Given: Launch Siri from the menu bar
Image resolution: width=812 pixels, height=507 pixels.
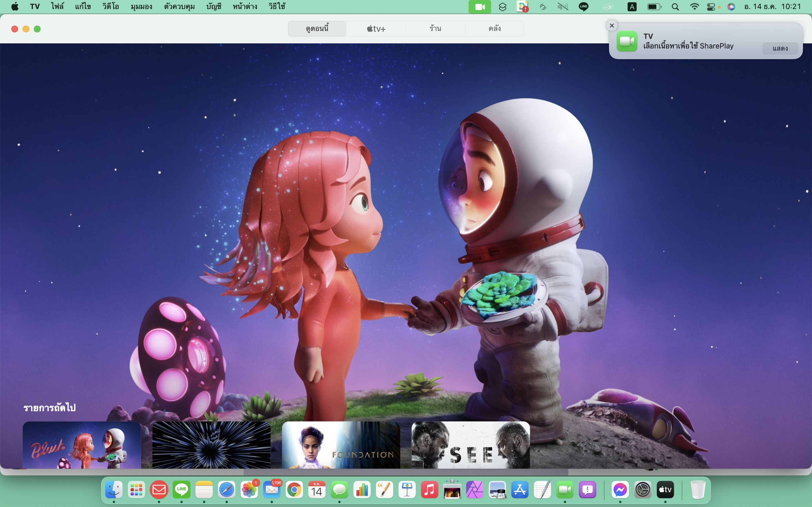Looking at the screenshot, I should [731, 7].
